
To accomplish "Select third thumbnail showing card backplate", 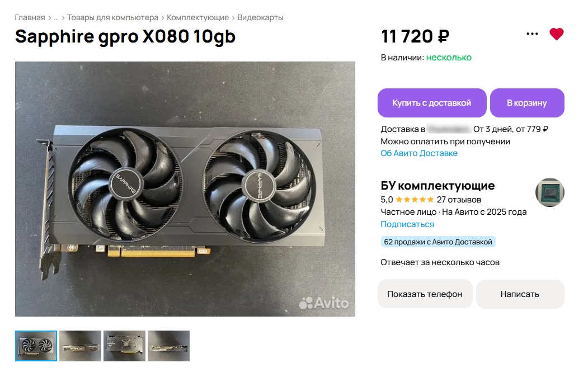I will (125, 346).
